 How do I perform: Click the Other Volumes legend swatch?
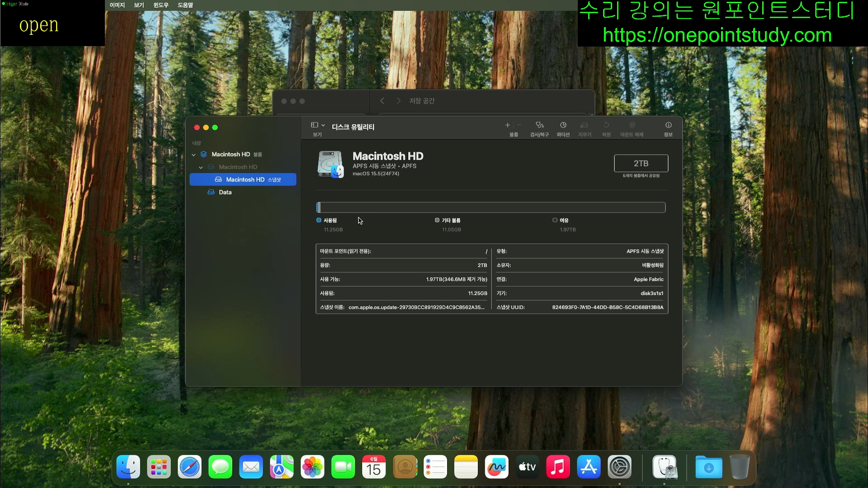pos(437,220)
